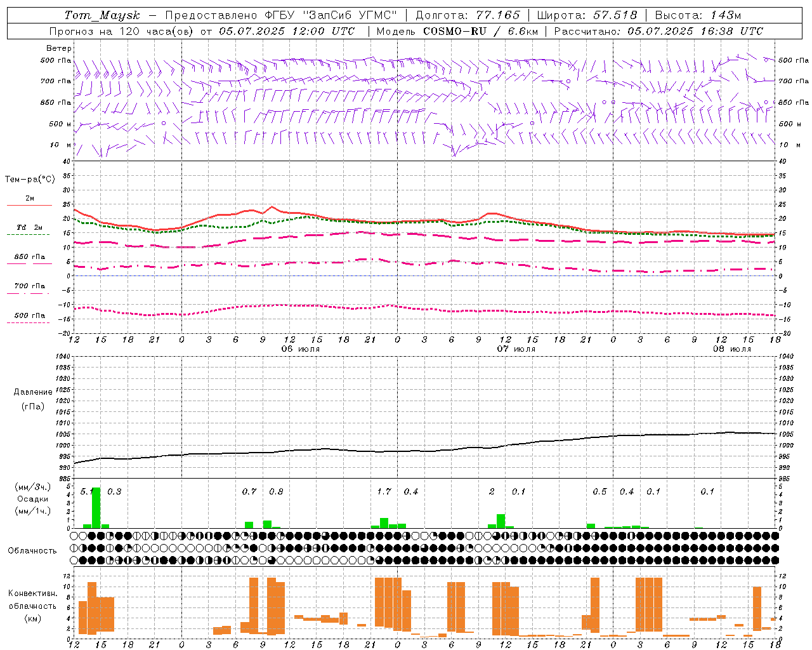The width and height of the screenshot is (812, 650).
Task: Click the black pressure curve line
Action: [424, 450]
